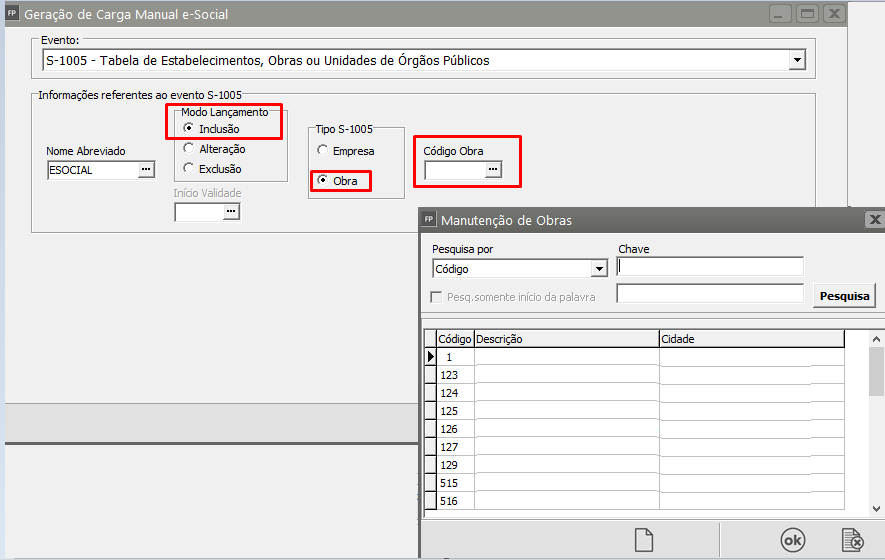This screenshot has width=885, height=560.
Task: Click the Cidade column header
Action: pyautogui.click(x=750, y=339)
